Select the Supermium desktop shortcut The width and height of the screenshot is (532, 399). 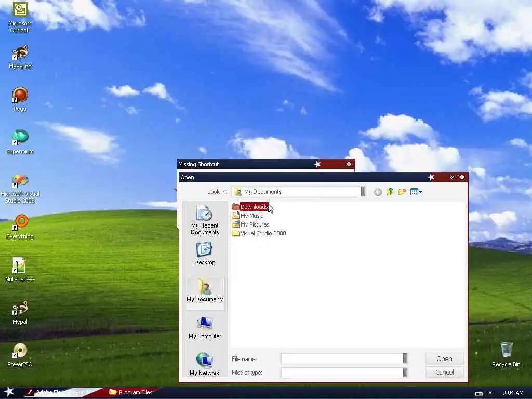(20, 142)
